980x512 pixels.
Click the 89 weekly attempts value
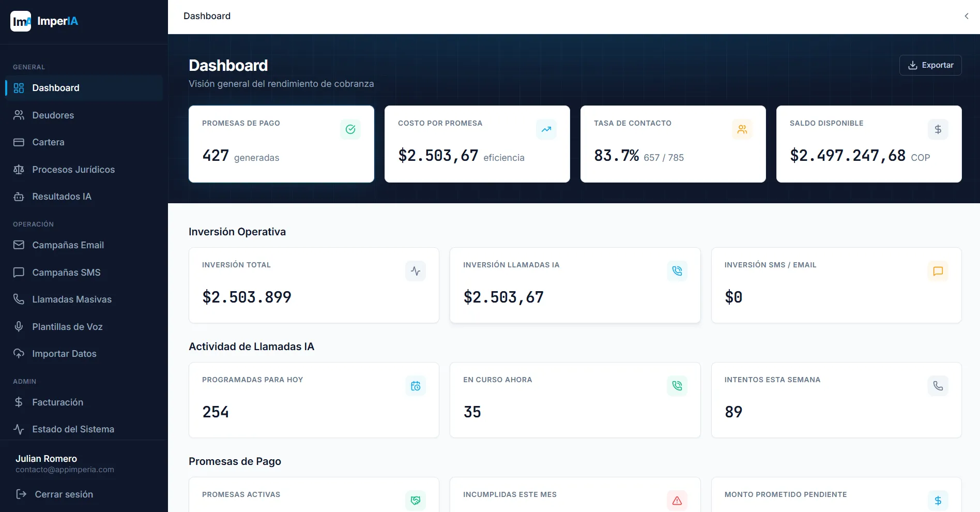pos(733,412)
